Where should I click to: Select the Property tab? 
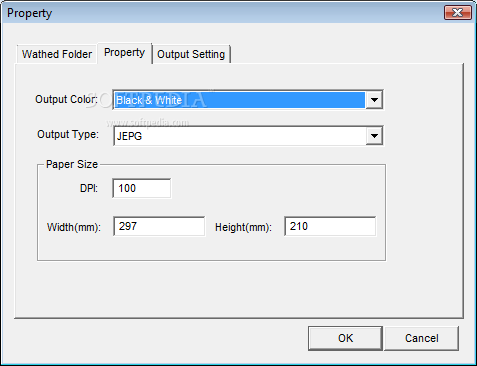tap(124, 53)
